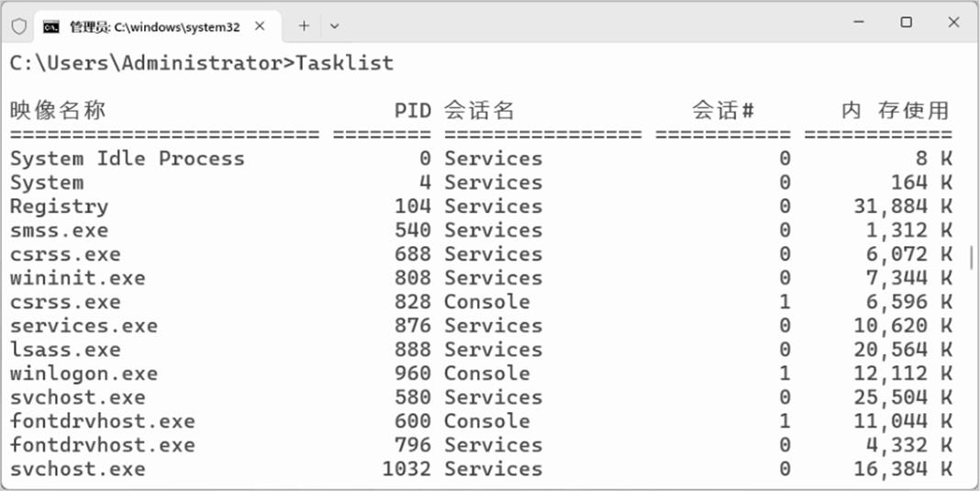Click the typed Tasklist command text
This screenshot has height=491, width=980.
coord(344,63)
